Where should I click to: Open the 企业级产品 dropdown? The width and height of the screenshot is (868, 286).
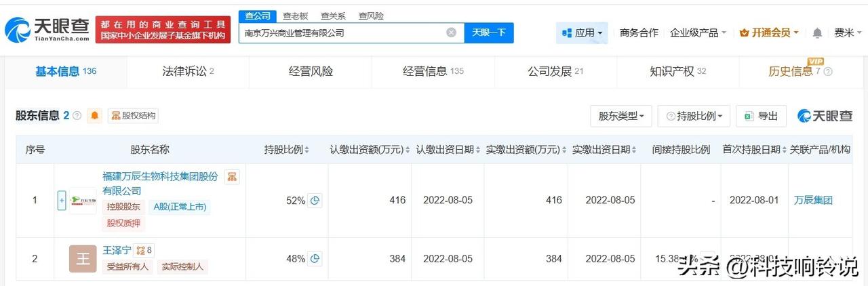coord(698,33)
